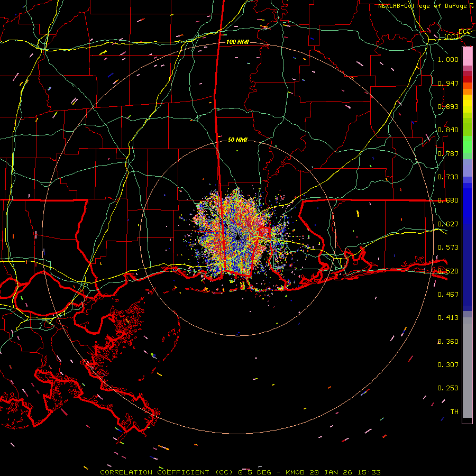Click the black radar site center dot
Image resolution: width=476 pixels, height=476 pixels.
238,237
